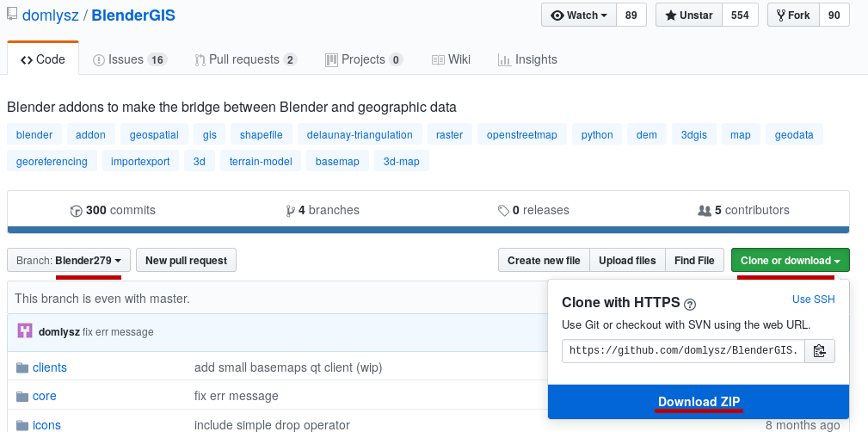The width and height of the screenshot is (868, 432).
Task: Open the clients folder
Action: tap(50, 367)
